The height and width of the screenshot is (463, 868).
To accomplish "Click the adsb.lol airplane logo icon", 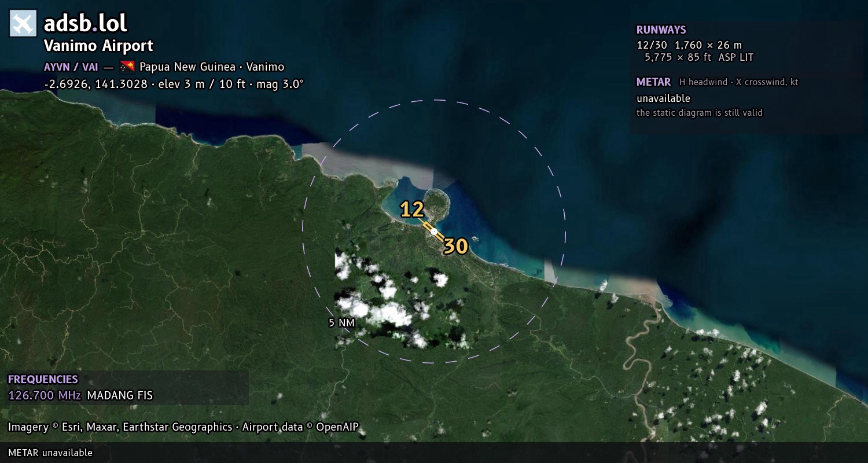I will [23, 24].
